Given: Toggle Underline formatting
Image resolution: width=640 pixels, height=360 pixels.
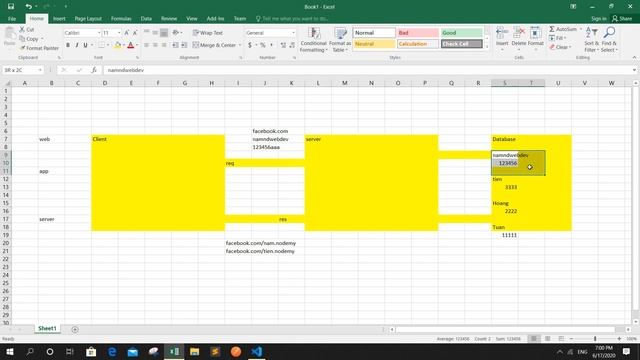Looking at the screenshot, I should click(85, 45).
